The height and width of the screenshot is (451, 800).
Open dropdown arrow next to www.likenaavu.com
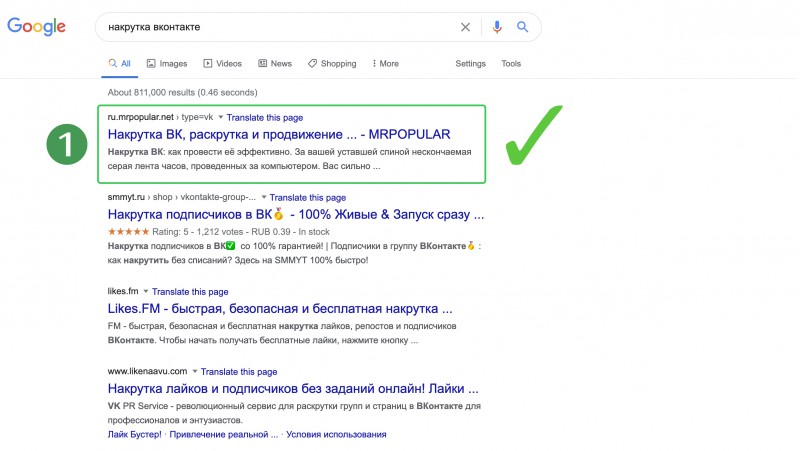[x=195, y=371]
